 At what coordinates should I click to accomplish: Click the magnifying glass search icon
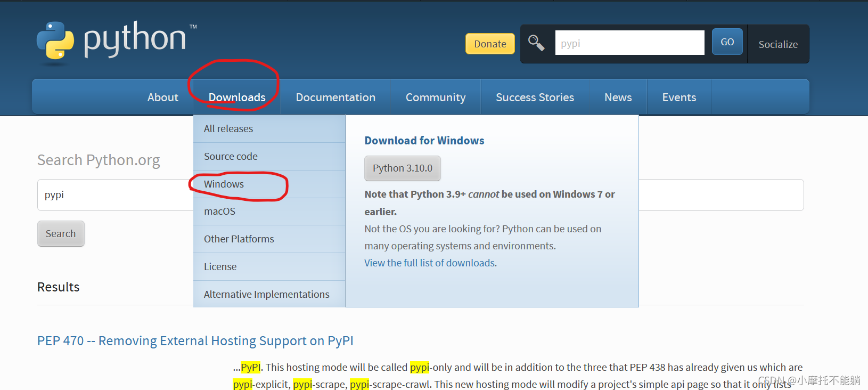(x=536, y=43)
